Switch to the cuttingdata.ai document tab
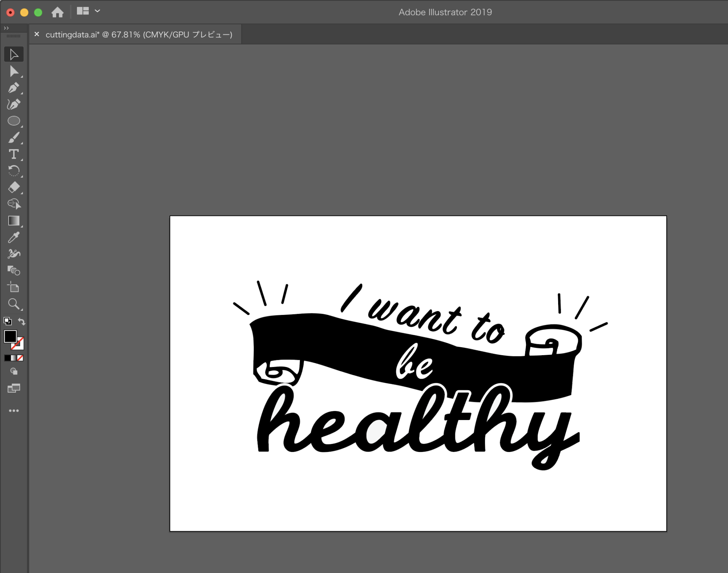This screenshot has height=573, width=728. pyautogui.click(x=139, y=35)
